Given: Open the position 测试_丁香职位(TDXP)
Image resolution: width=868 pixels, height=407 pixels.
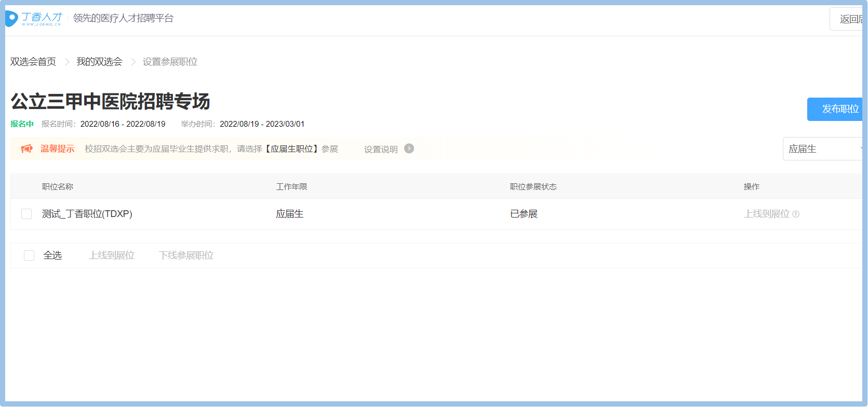Looking at the screenshot, I should [x=87, y=214].
